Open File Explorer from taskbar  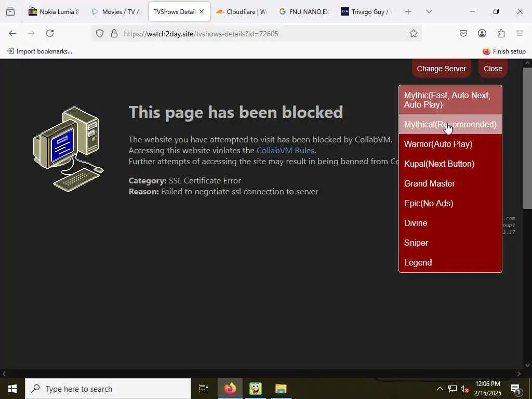(x=281, y=389)
